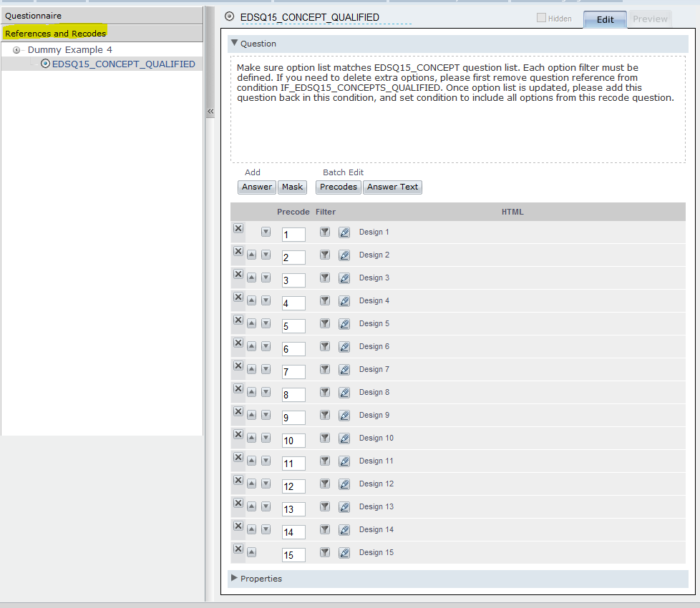The width and height of the screenshot is (700, 608).
Task: Remove the Design 10 answer row
Action: [x=238, y=434]
